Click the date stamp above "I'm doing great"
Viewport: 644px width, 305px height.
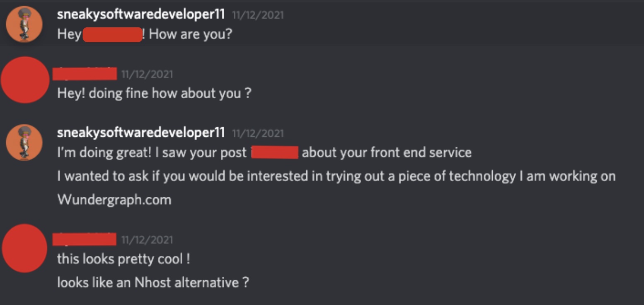(258, 133)
